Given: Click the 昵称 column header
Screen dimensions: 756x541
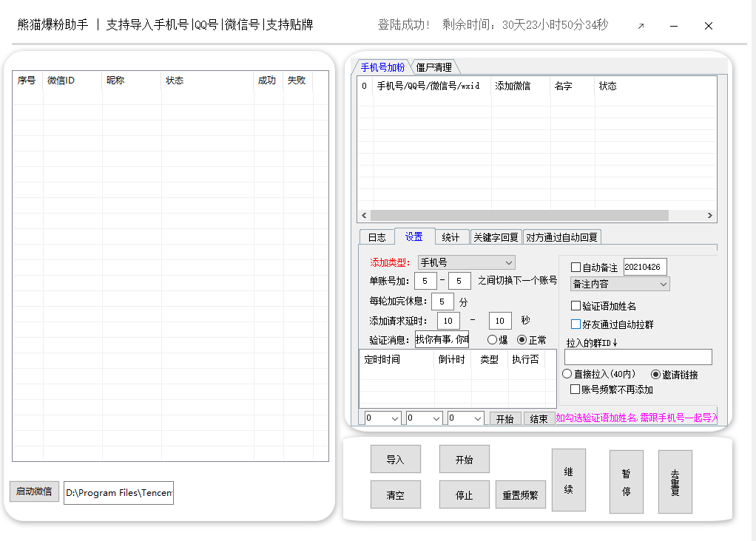Looking at the screenshot, I should pyautogui.click(x=132, y=81).
